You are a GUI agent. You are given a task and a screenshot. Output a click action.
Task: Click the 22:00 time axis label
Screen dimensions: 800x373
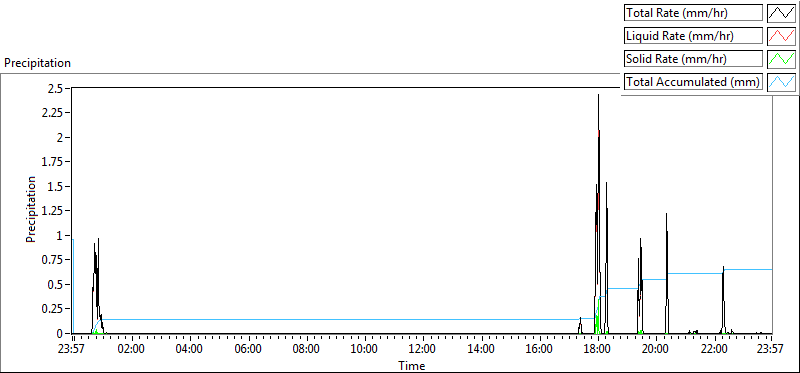(714, 350)
